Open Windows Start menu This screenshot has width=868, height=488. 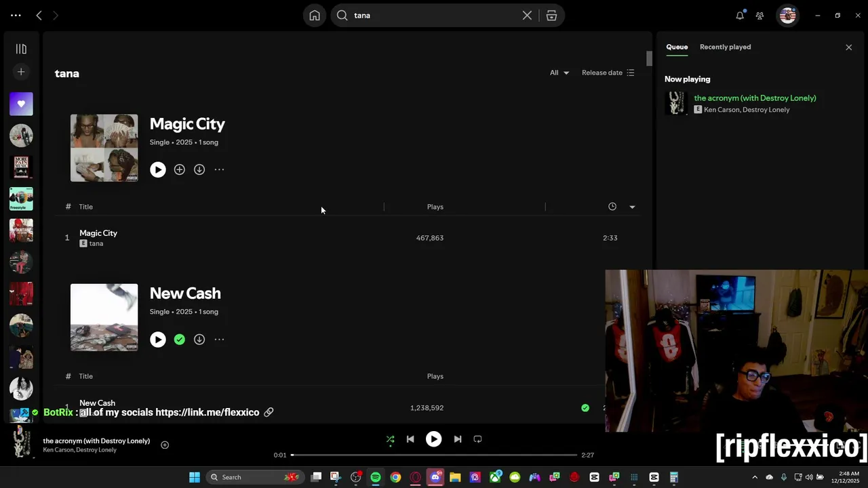click(x=195, y=477)
